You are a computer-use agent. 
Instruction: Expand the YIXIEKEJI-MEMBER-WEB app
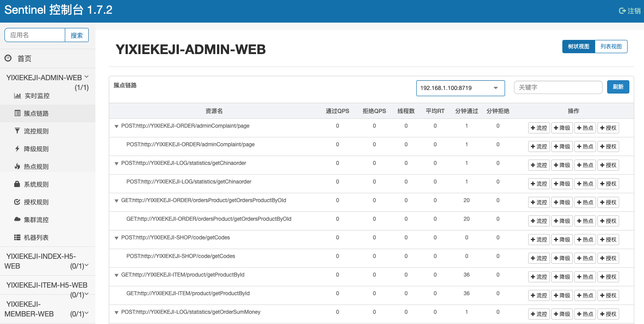tap(47, 309)
